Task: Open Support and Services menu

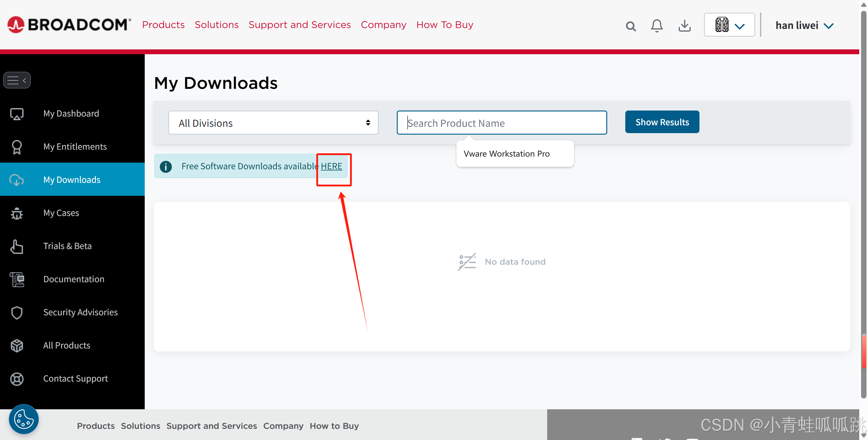Action: point(299,25)
